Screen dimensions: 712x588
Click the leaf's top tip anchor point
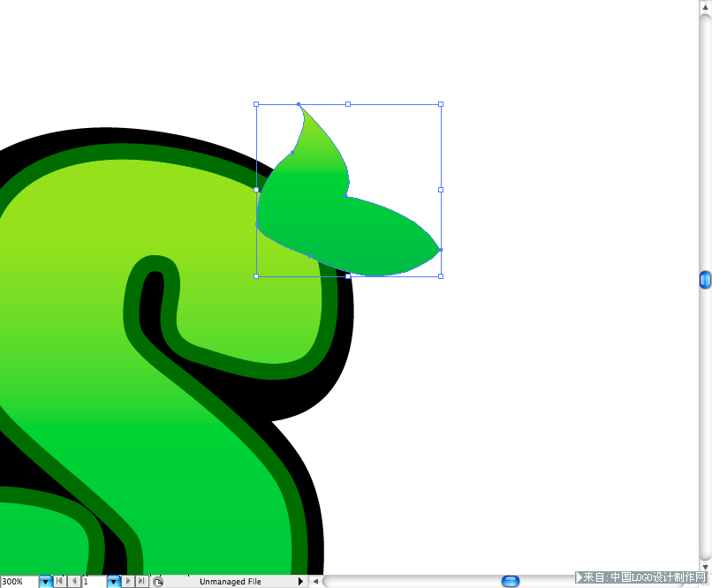299,104
